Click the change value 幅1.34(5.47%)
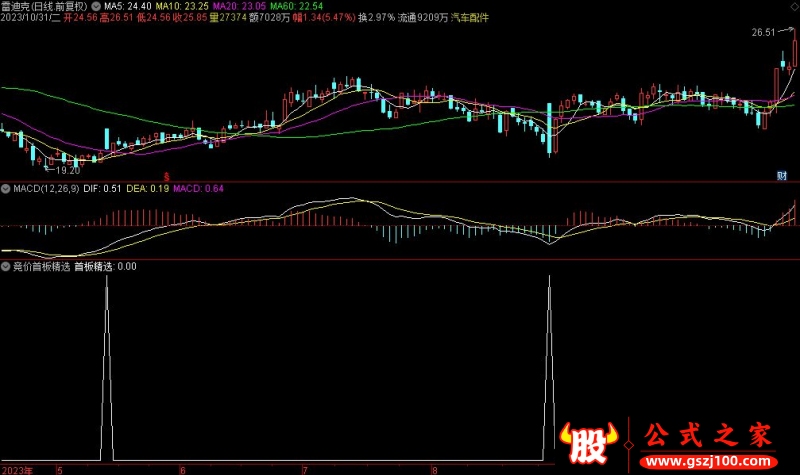The image size is (800, 475). coord(324,18)
